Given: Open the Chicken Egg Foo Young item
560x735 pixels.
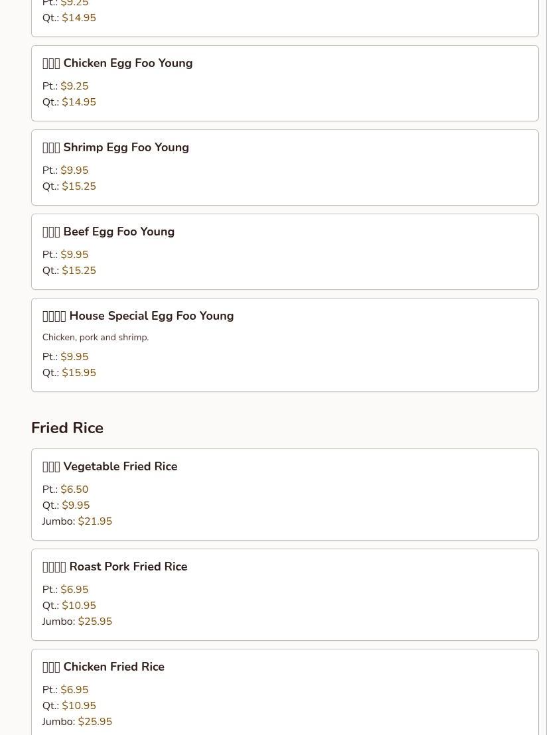Looking at the screenshot, I should click(x=127, y=64).
